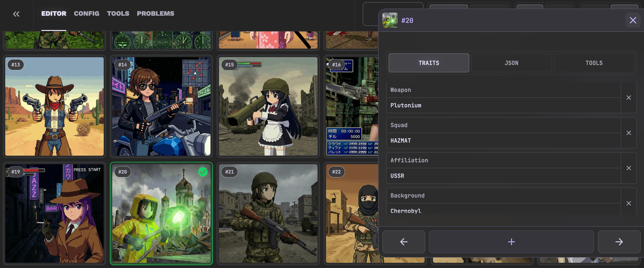644x268 pixels.
Task: Collapse sidebar with double-chevron icon
Action: pos(16,14)
